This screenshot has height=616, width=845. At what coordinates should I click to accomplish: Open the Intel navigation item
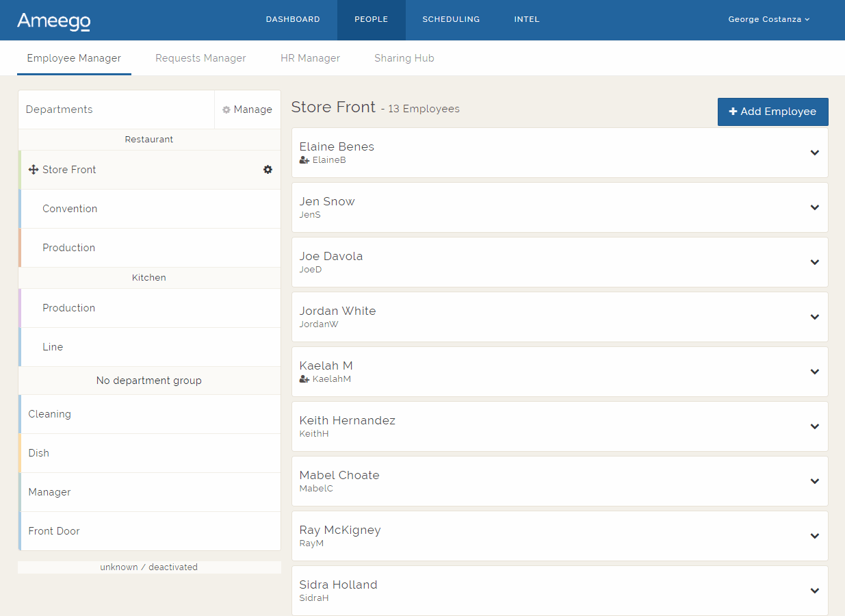[x=527, y=19]
